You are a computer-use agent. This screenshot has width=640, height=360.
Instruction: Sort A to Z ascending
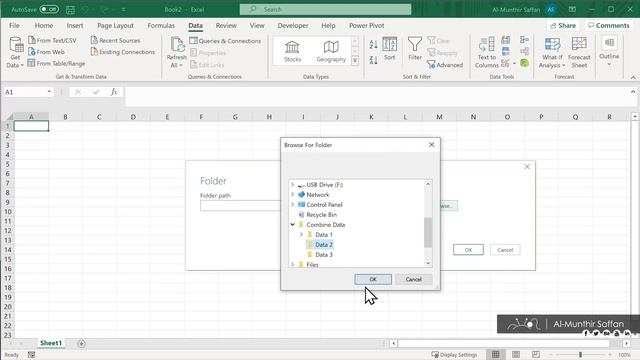373,44
